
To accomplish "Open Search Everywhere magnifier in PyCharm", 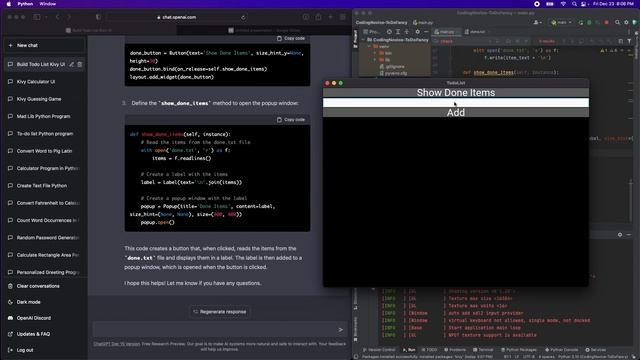I will (618, 23).
